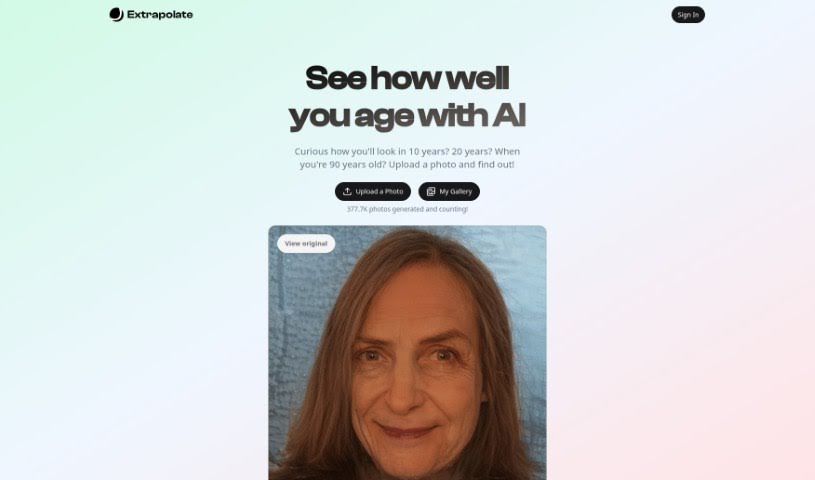
Task: Select the word "AI" in headline
Action: coord(509,115)
